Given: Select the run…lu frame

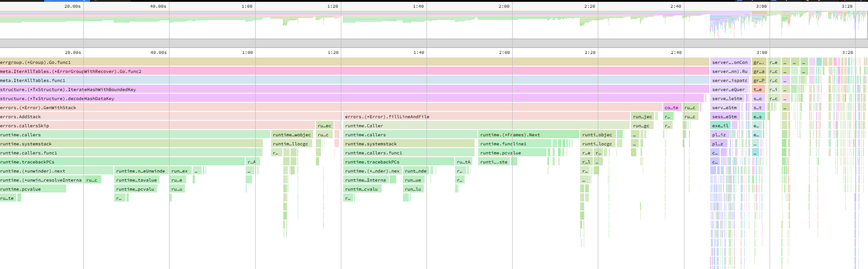Looking at the screenshot, I should click(413, 189).
